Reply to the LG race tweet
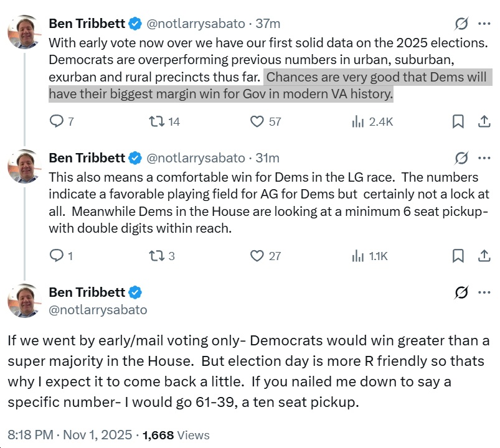500x448 pixels. click(x=56, y=256)
